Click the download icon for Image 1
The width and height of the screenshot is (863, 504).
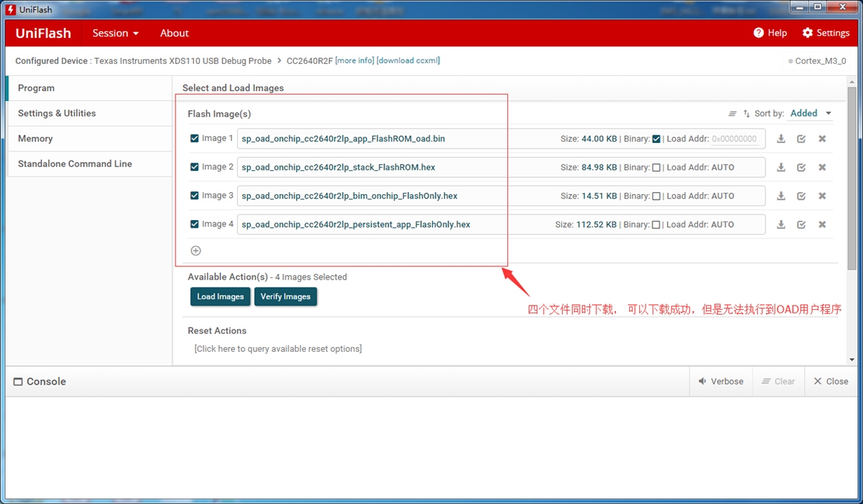click(781, 139)
